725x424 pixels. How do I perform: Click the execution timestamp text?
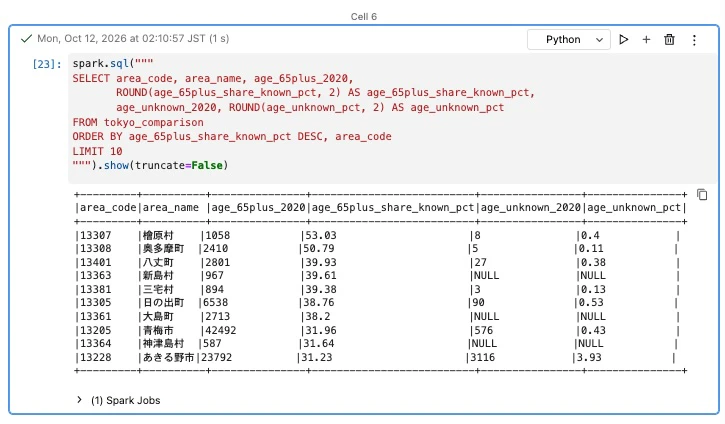tap(133, 38)
